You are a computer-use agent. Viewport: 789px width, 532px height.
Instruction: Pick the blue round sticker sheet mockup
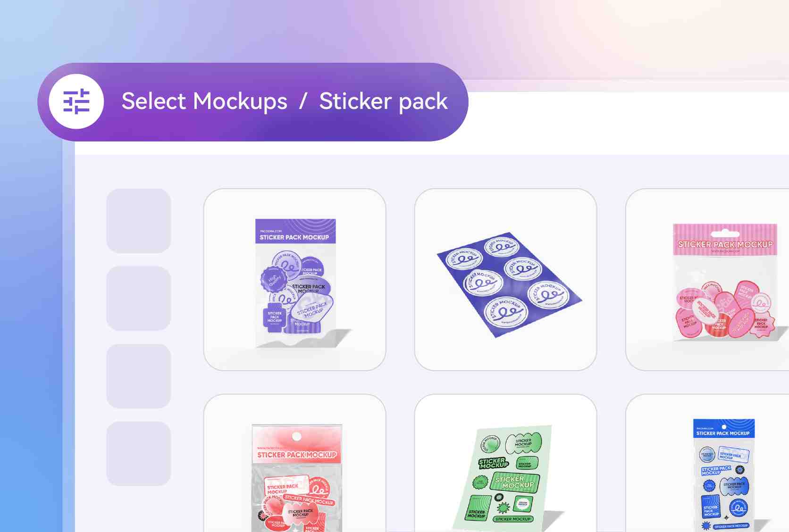(506, 280)
